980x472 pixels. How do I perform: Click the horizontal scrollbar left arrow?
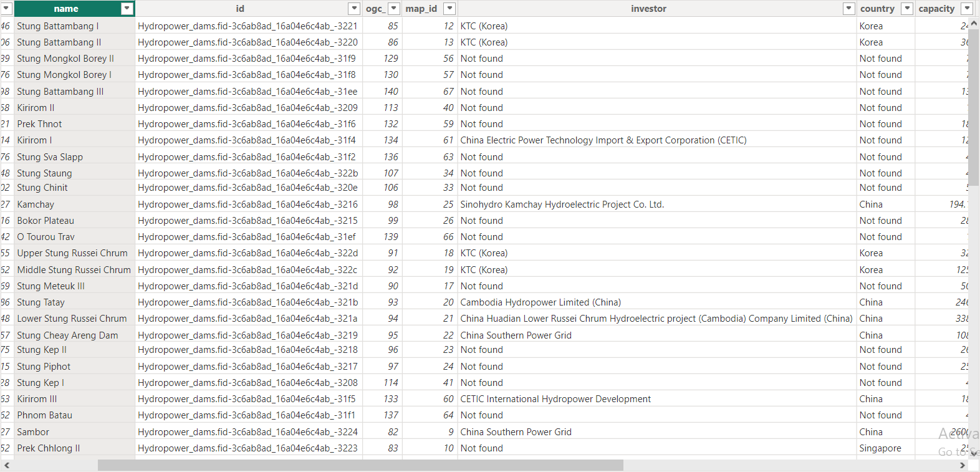[x=6, y=465]
